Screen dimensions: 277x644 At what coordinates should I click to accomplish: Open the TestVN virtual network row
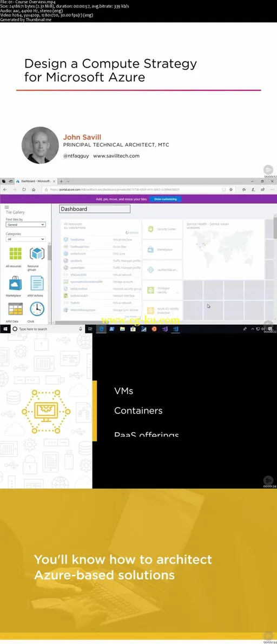pos(101,303)
